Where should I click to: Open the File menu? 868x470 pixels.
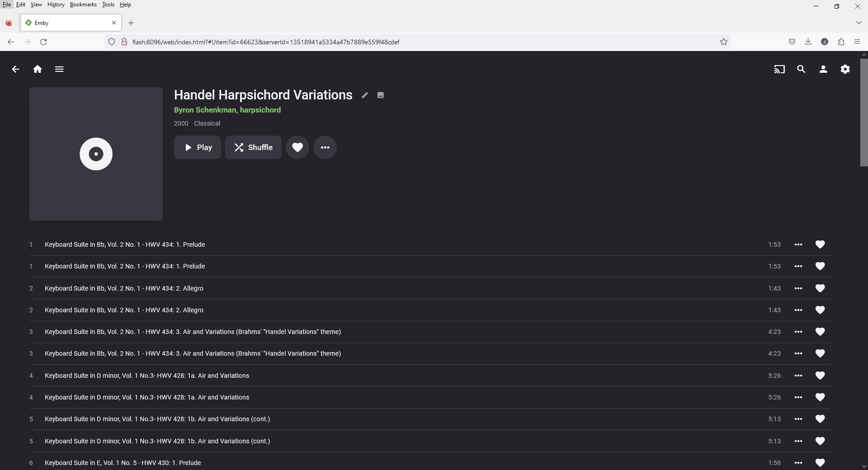click(x=7, y=5)
